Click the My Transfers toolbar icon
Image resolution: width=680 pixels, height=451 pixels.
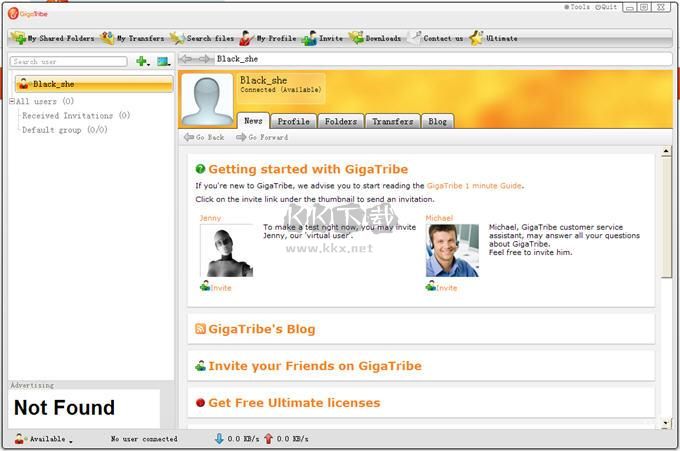132,38
